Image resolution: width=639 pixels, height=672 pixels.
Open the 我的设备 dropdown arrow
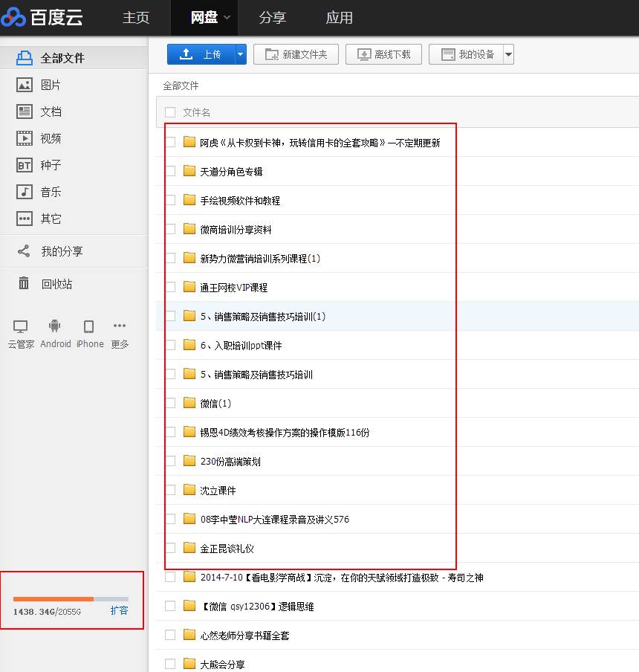pos(508,54)
